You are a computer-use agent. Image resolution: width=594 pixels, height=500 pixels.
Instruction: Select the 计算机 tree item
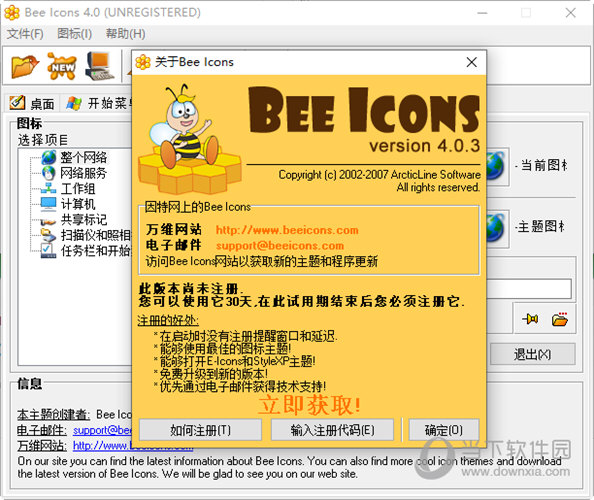(x=69, y=204)
